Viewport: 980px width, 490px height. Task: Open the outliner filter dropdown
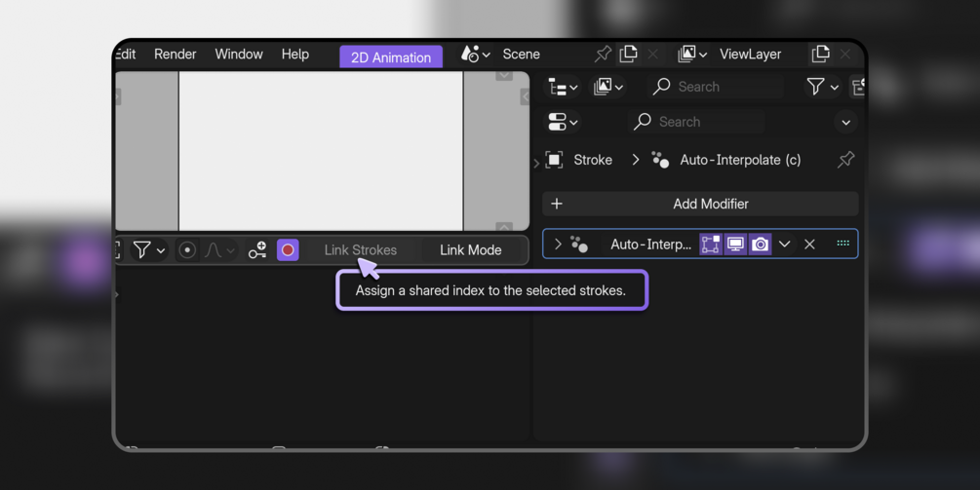822,87
